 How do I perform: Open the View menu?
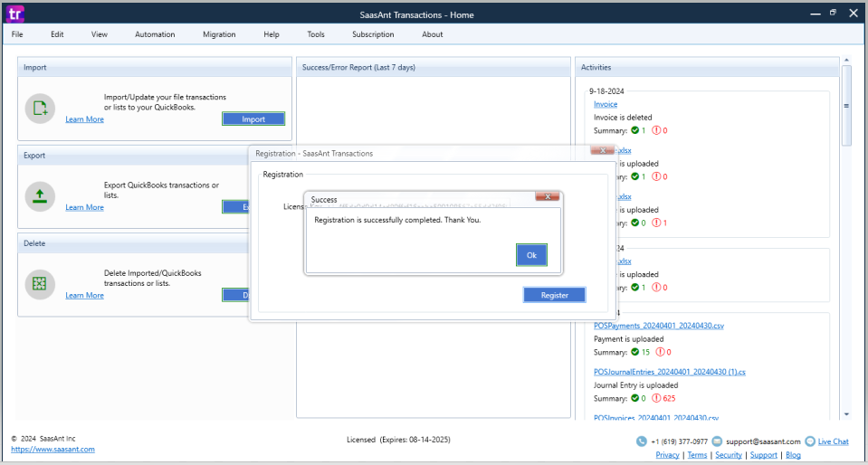(99, 34)
